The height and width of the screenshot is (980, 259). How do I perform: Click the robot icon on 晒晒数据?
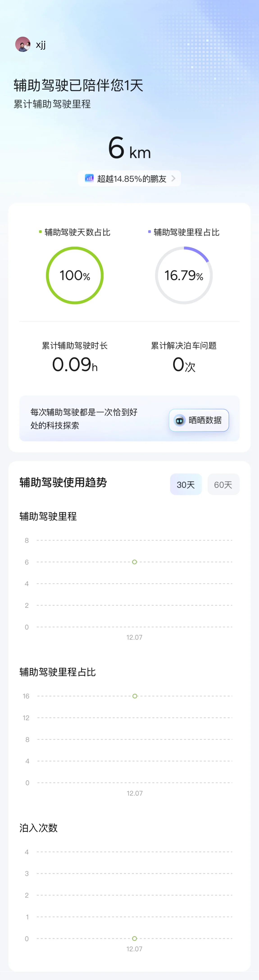pos(179,420)
